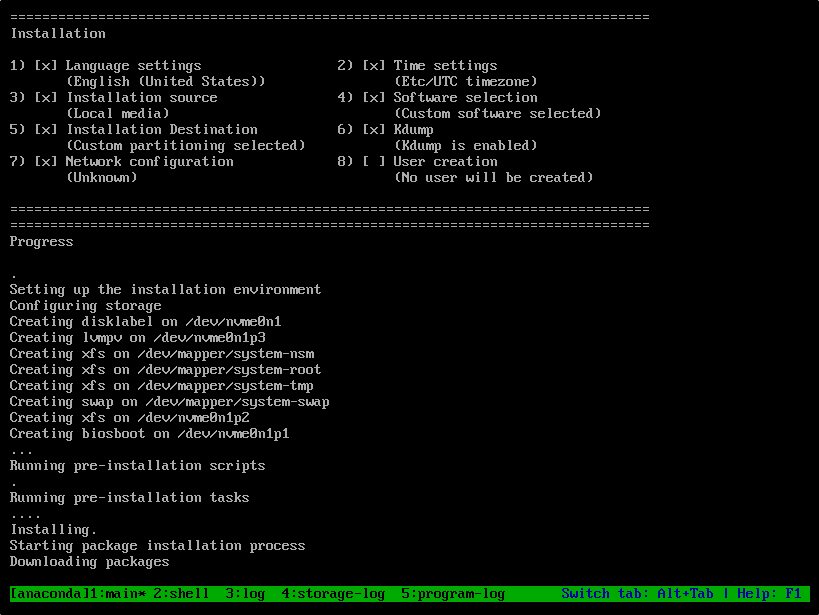819x615 pixels.
Task: Click the Progress section heading
Action: pyautogui.click(x=41, y=241)
